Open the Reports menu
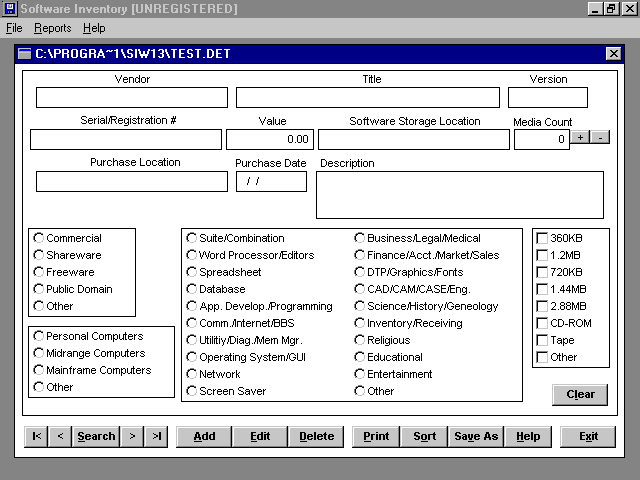640x480 pixels. 52,28
